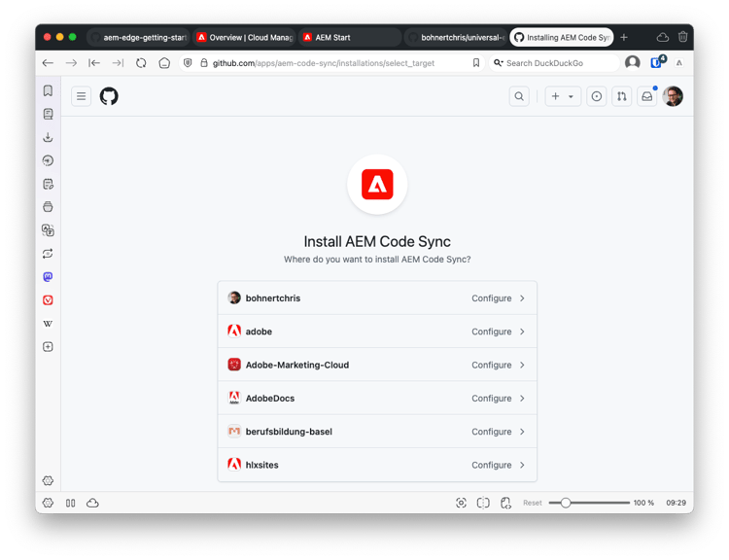The width and height of the screenshot is (729, 560).
Task: Configure install for Adobe-Marketing-Cloud
Action: point(377,365)
